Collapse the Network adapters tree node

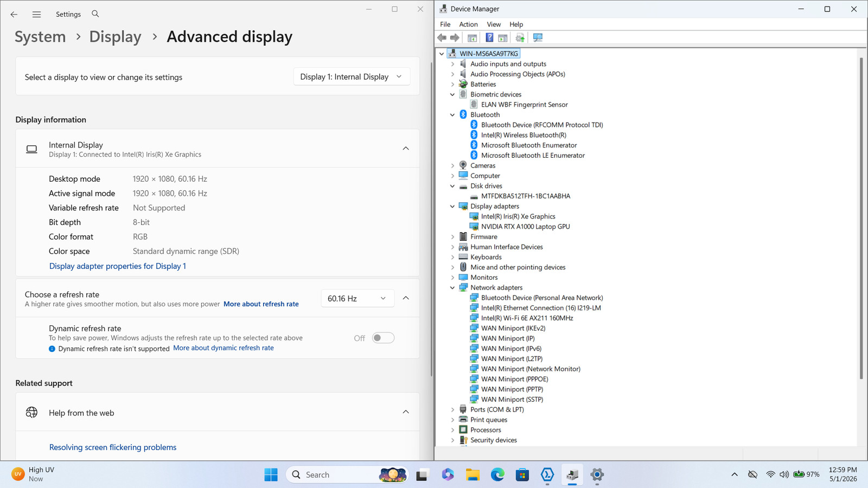[452, 288]
